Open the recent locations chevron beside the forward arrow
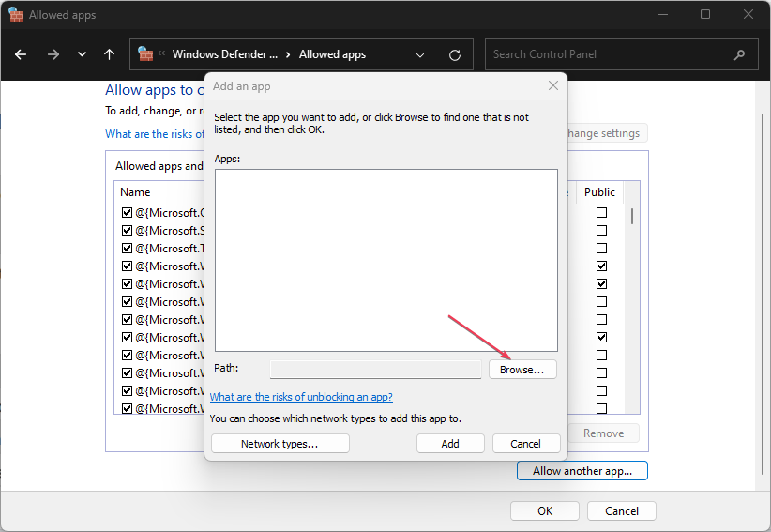Image resolution: width=771 pixels, height=532 pixels. (x=83, y=54)
